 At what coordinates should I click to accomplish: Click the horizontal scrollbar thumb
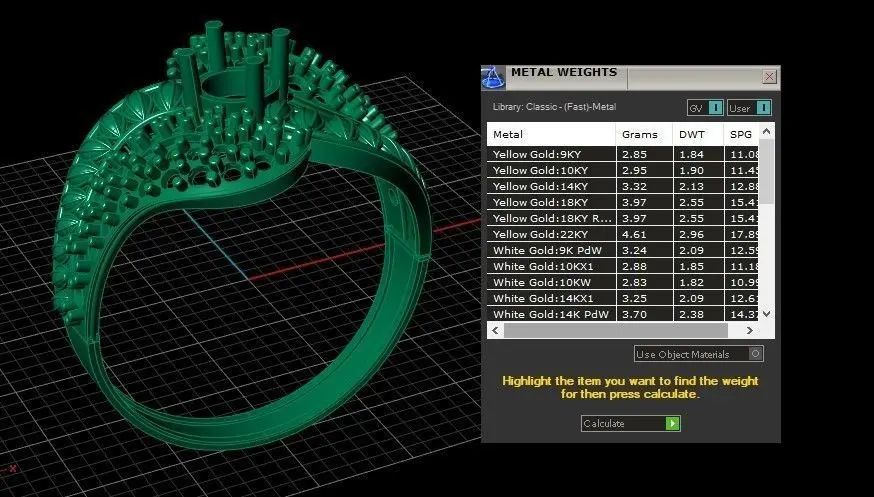coord(616,330)
